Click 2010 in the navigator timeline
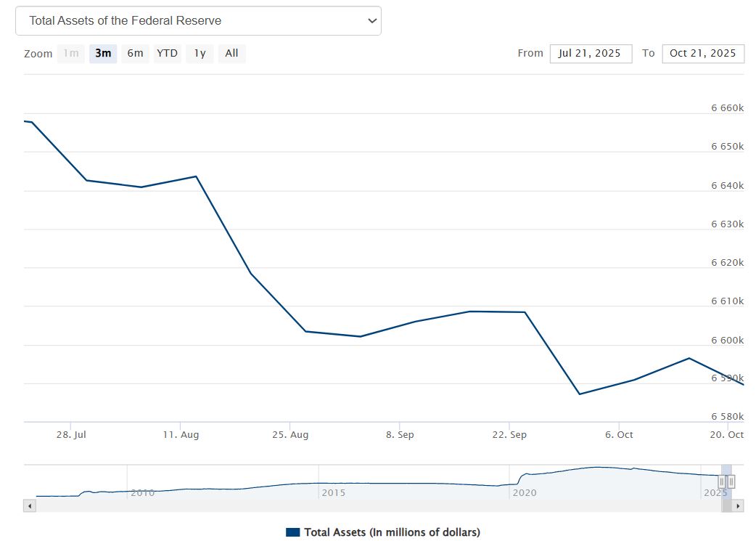 142,492
